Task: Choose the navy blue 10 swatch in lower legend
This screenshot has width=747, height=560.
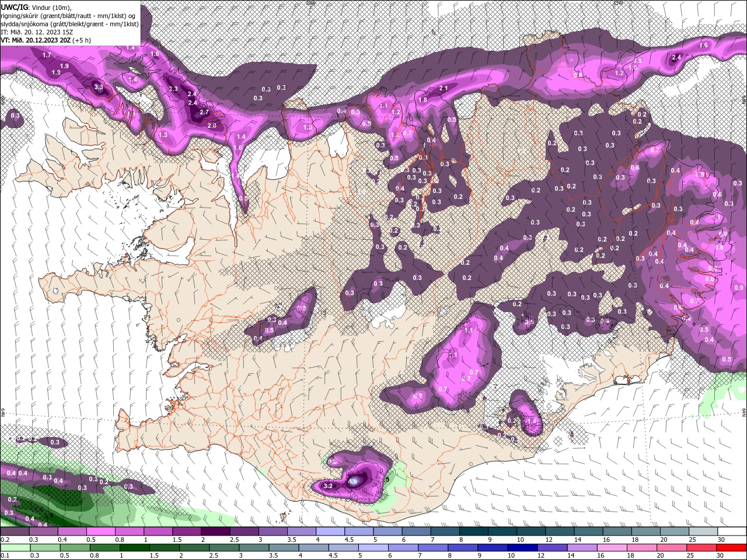Action: pos(521,548)
